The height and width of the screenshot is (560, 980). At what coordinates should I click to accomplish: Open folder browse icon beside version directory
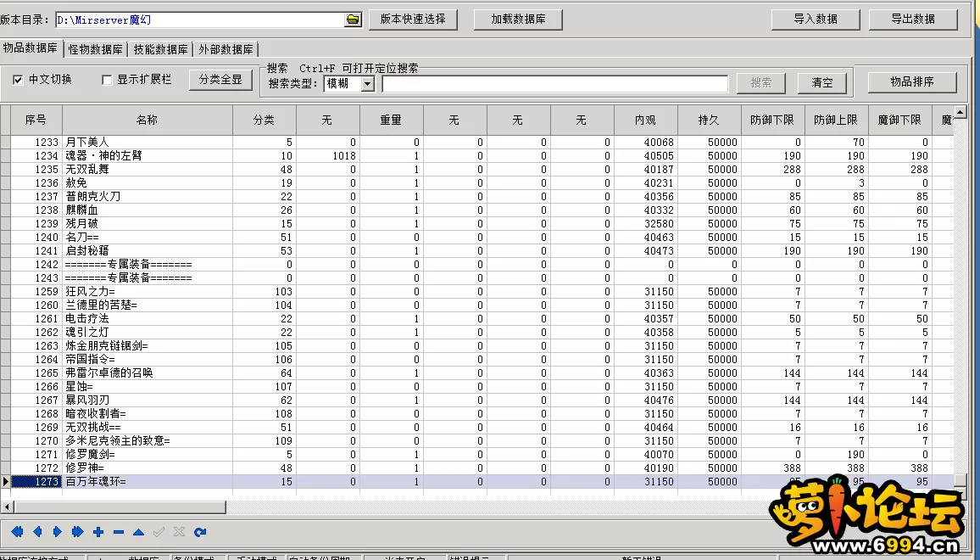354,20
